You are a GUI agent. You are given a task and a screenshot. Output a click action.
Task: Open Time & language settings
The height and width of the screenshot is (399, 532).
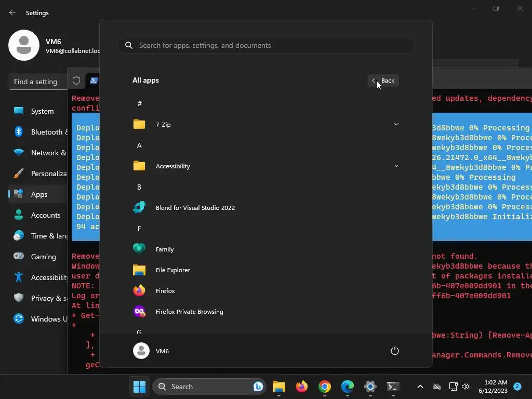(38, 236)
